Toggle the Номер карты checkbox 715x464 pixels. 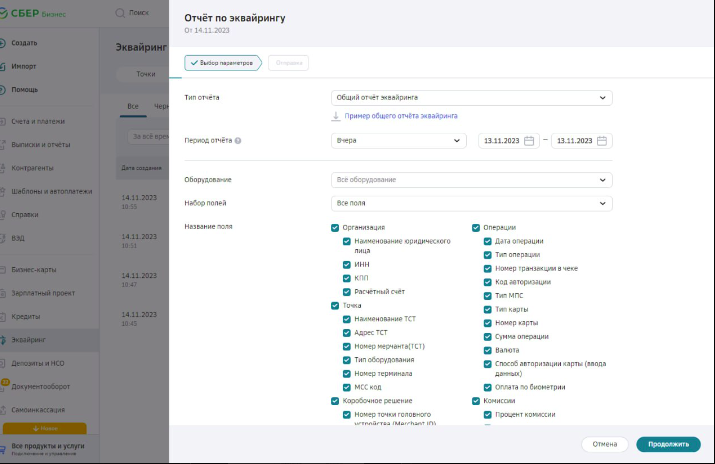tap(487, 323)
